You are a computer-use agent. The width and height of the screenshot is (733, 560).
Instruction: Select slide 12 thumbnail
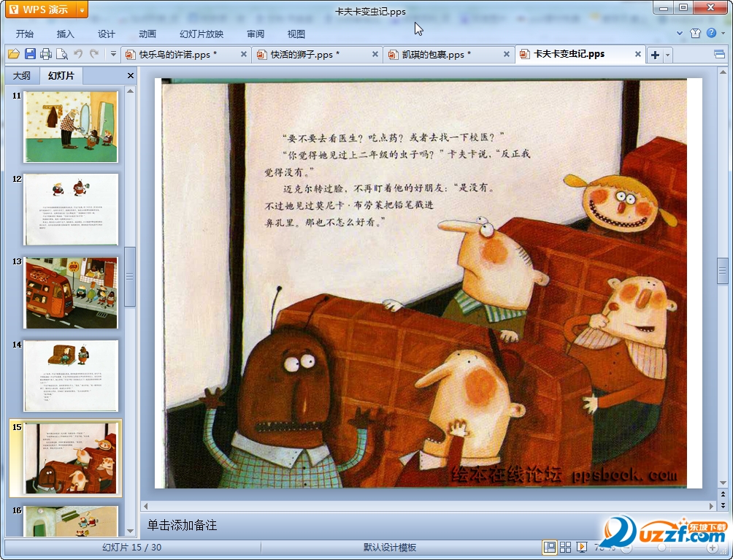click(x=71, y=210)
